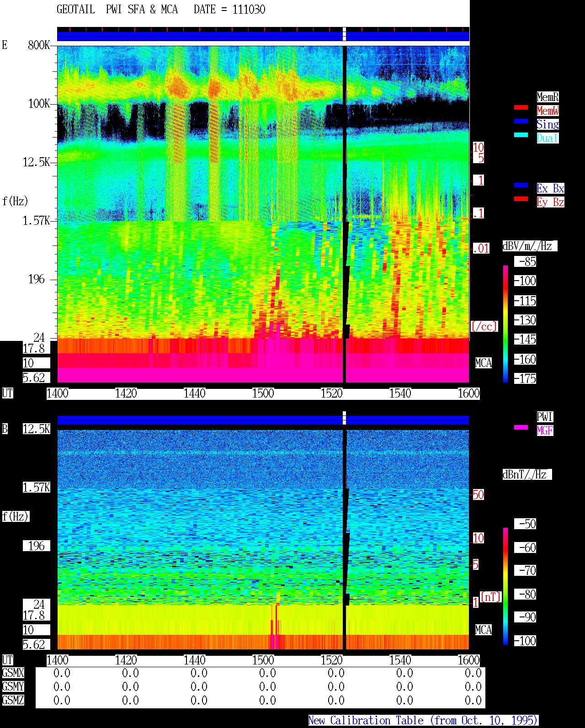The height and width of the screenshot is (728, 585).
Task: Click the 1540 UT label under B spectrogram
Action: 400,660
